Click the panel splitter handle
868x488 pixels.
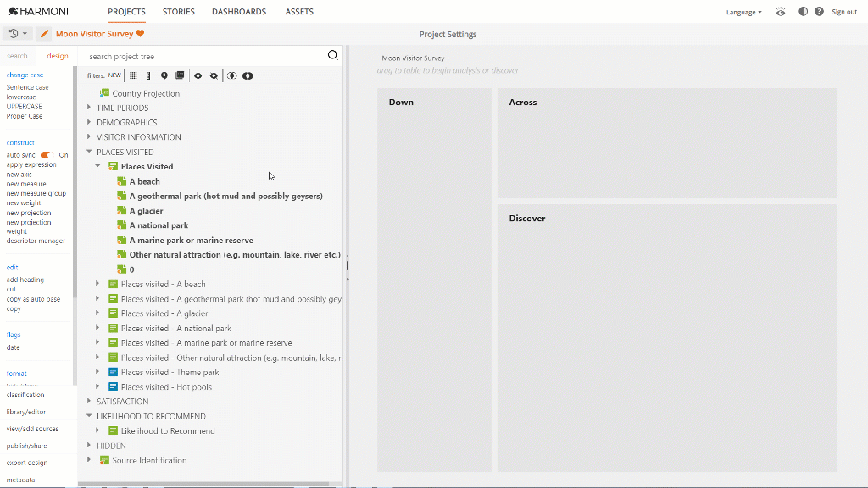point(347,266)
